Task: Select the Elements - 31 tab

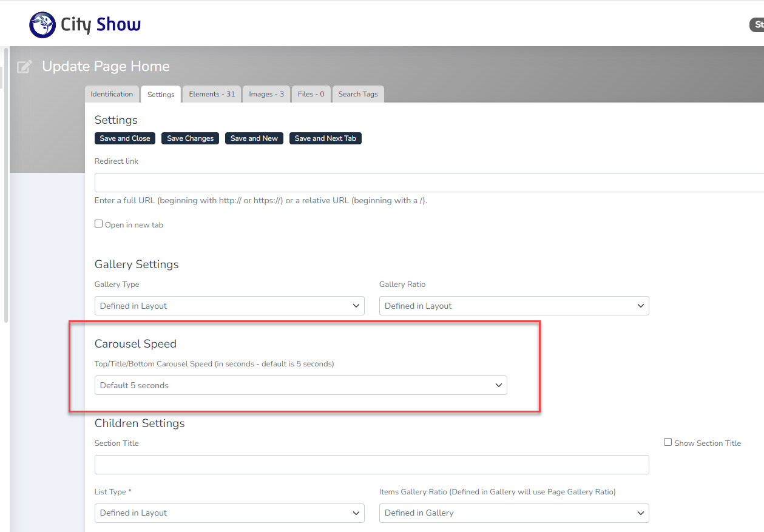Action: [212, 94]
